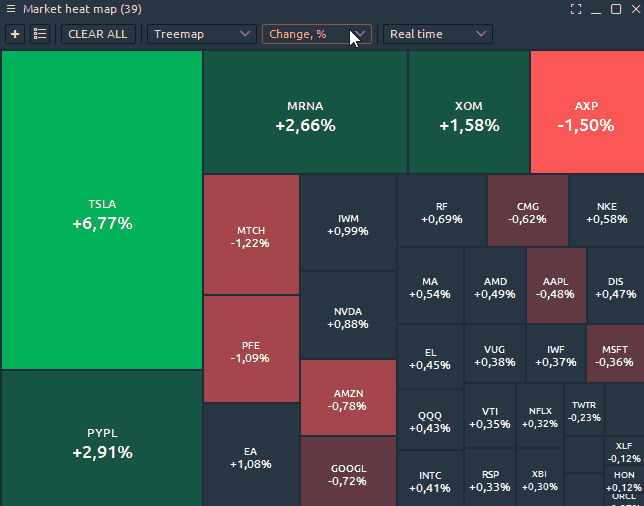
Task: Click the add symbol plus icon
Action: tap(15, 34)
